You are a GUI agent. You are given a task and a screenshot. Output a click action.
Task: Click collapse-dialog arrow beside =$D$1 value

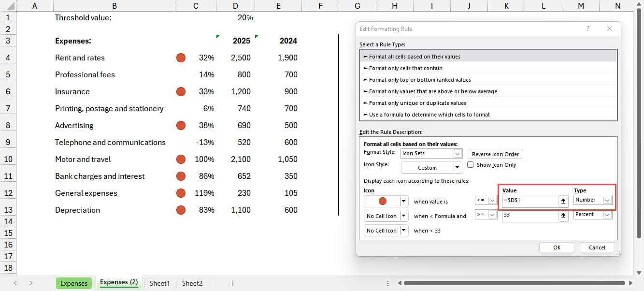[563, 201]
